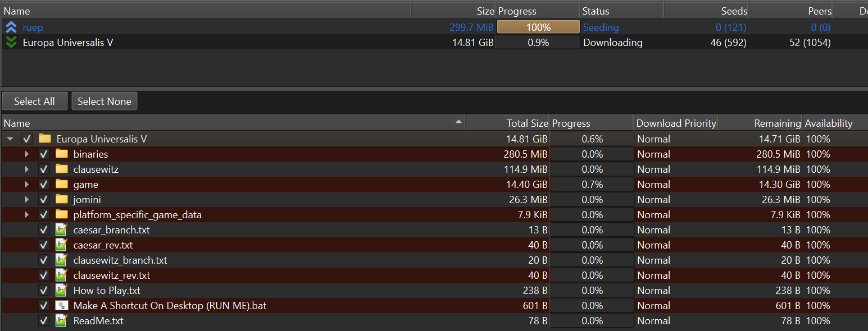Viewport: 868px width, 331px height.
Task: Click the clausewitz folder icon
Action: point(62,169)
